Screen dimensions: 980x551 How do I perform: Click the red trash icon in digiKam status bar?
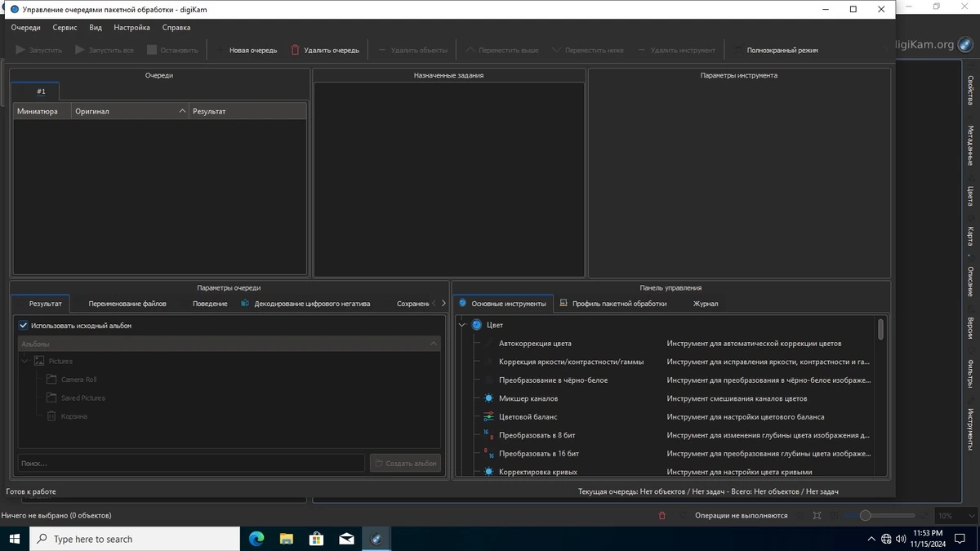pos(661,515)
